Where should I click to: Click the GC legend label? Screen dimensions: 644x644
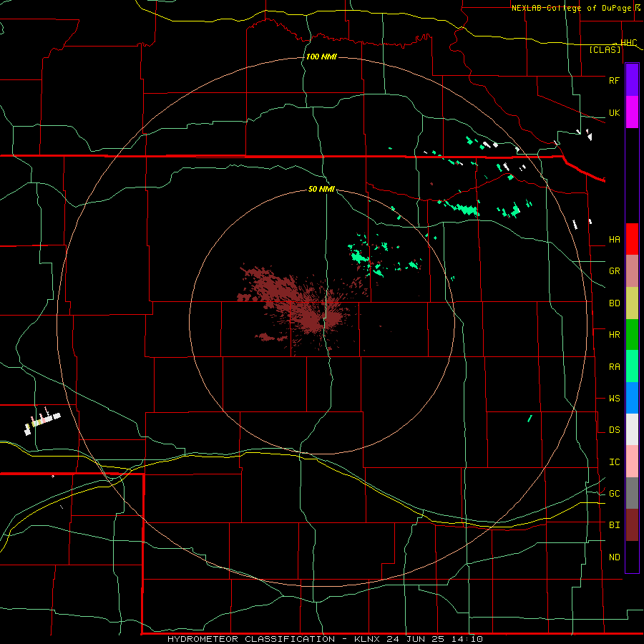coord(614,494)
